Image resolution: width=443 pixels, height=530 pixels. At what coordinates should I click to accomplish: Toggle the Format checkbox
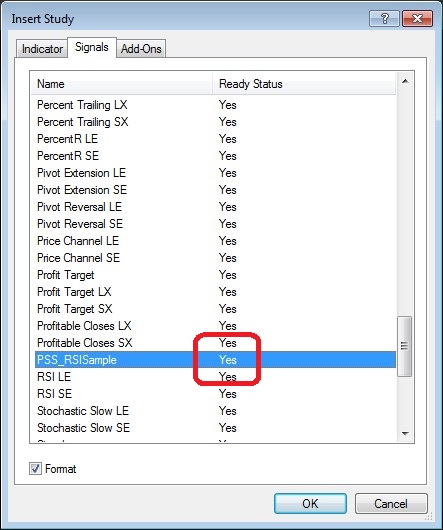[x=35, y=469]
